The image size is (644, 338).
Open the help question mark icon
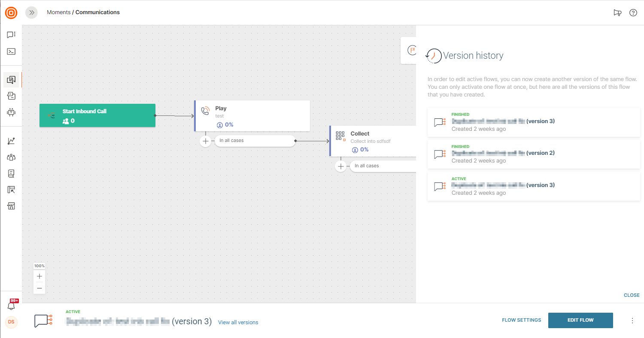pos(633,12)
